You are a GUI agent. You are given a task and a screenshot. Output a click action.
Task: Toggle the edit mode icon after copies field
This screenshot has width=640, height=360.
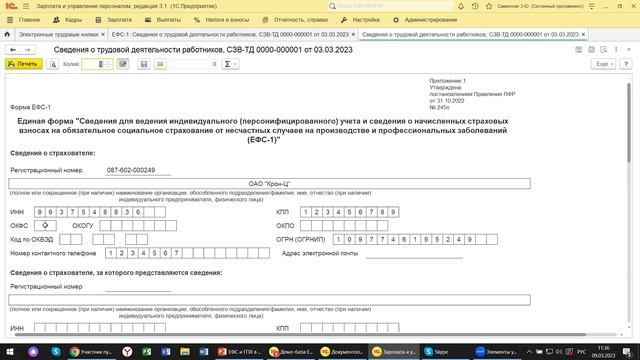(x=122, y=64)
